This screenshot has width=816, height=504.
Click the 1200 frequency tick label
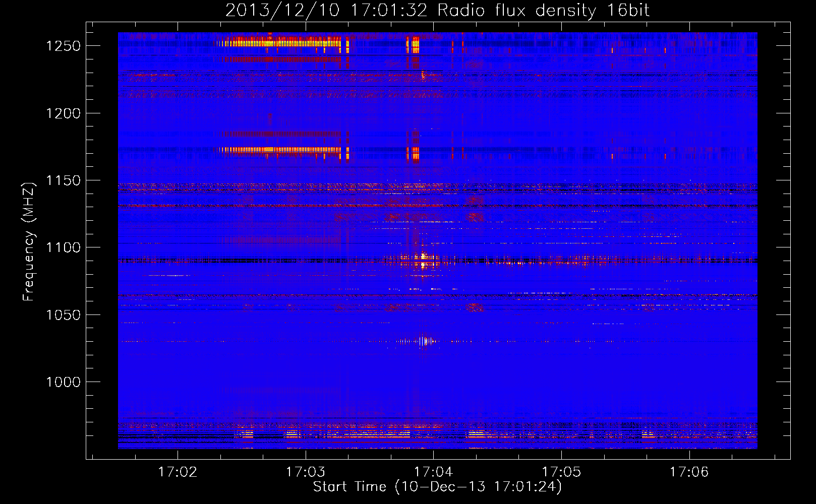63,113
